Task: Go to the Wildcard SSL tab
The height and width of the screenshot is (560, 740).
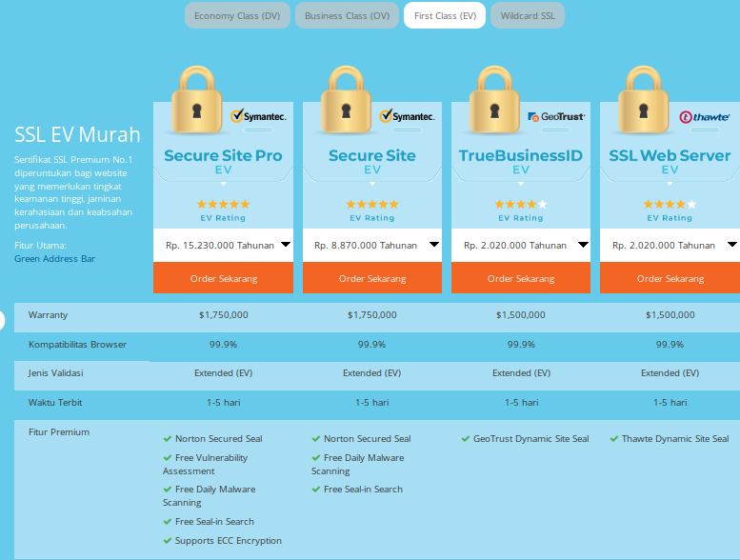Action: tap(528, 15)
